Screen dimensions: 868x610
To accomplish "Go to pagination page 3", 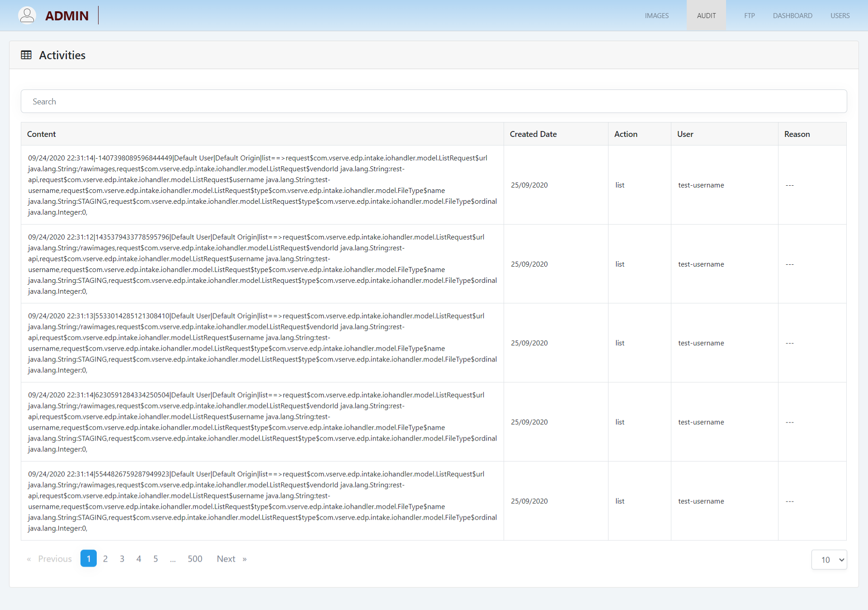I will (122, 559).
